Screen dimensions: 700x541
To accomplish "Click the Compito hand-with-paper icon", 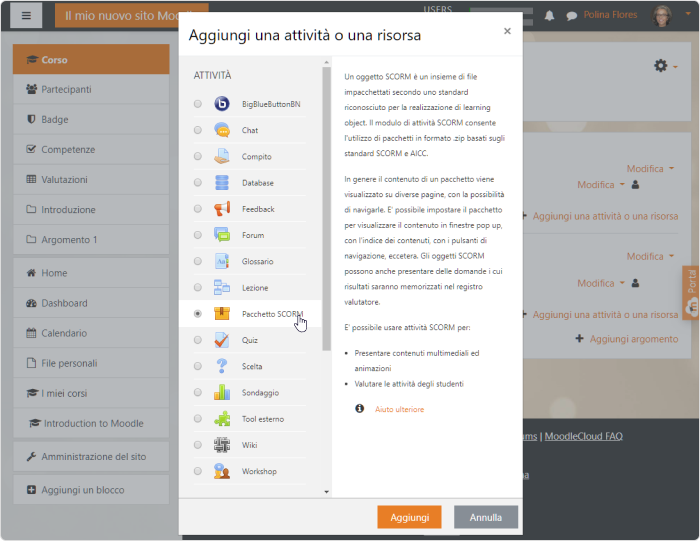I will (x=222, y=156).
